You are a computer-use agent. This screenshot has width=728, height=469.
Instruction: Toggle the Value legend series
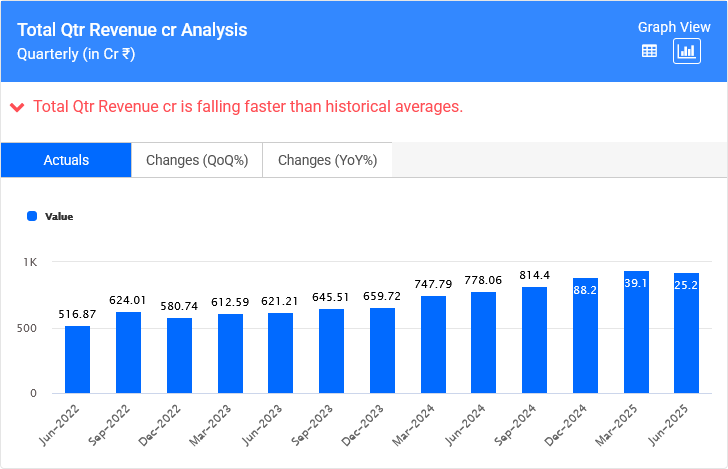[58, 216]
